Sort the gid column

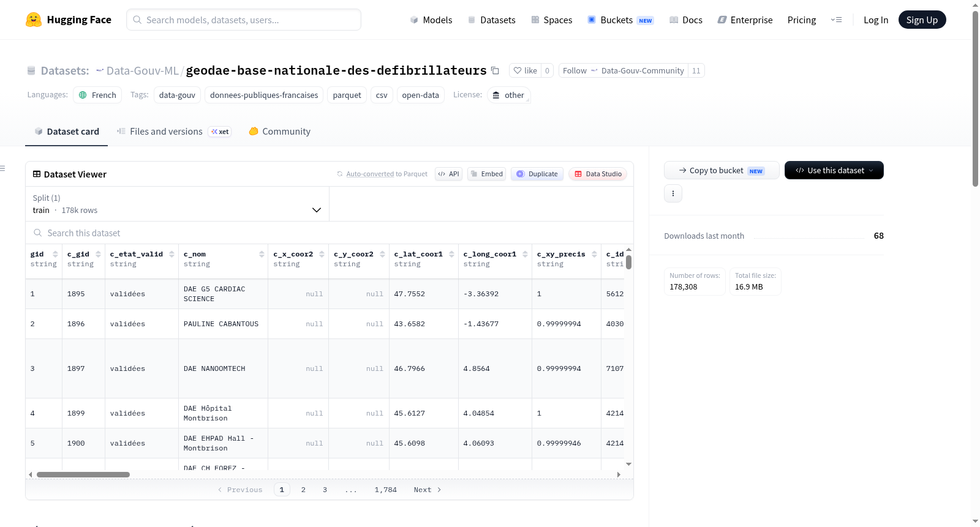55,255
